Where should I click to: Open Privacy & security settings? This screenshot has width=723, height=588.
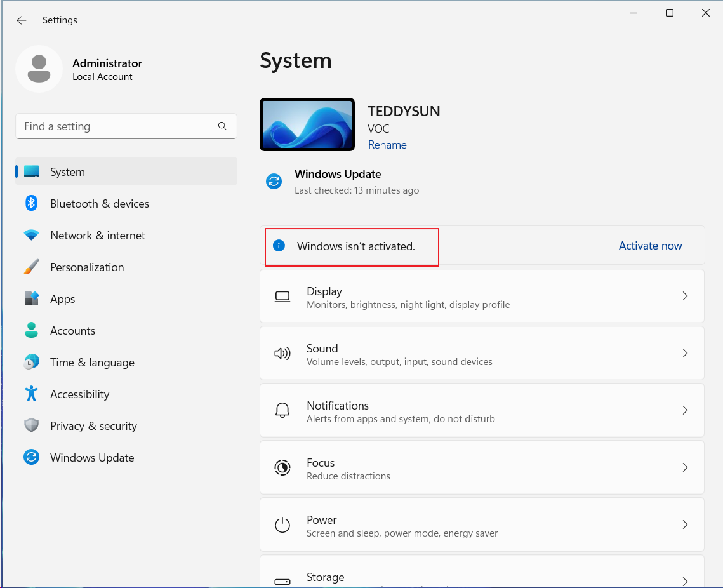pos(126,425)
